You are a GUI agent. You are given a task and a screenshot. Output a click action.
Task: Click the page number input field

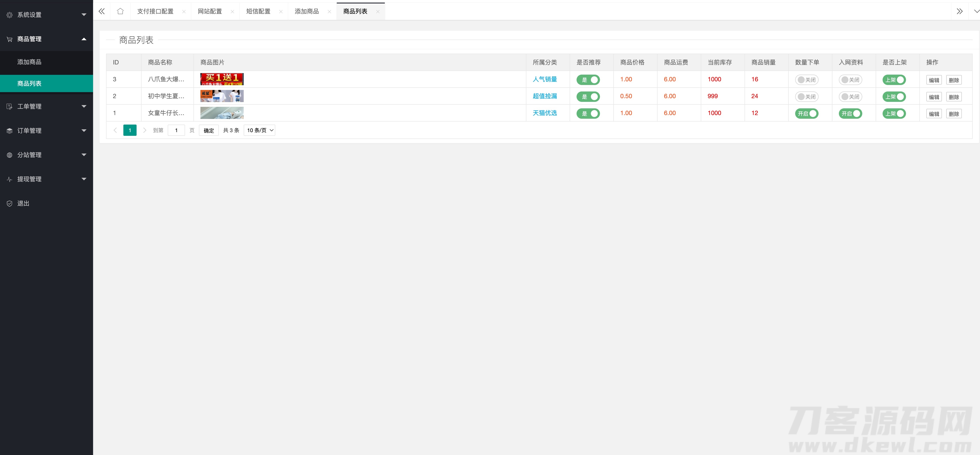click(176, 130)
